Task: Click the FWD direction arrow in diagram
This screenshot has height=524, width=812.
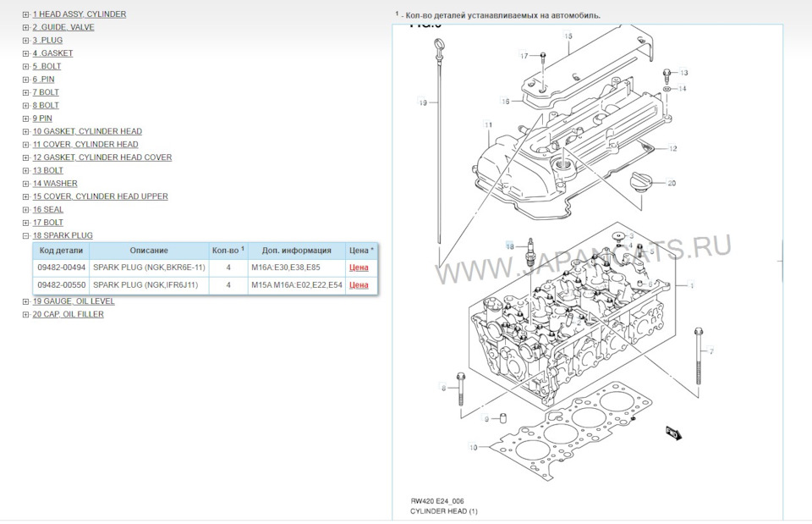Action: (x=674, y=433)
